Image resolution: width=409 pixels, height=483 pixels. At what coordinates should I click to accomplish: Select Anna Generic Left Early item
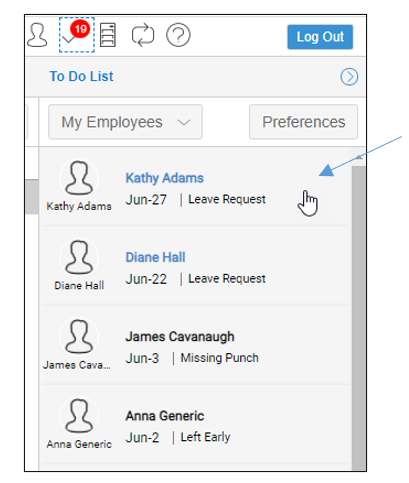click(x=195, y=424)
